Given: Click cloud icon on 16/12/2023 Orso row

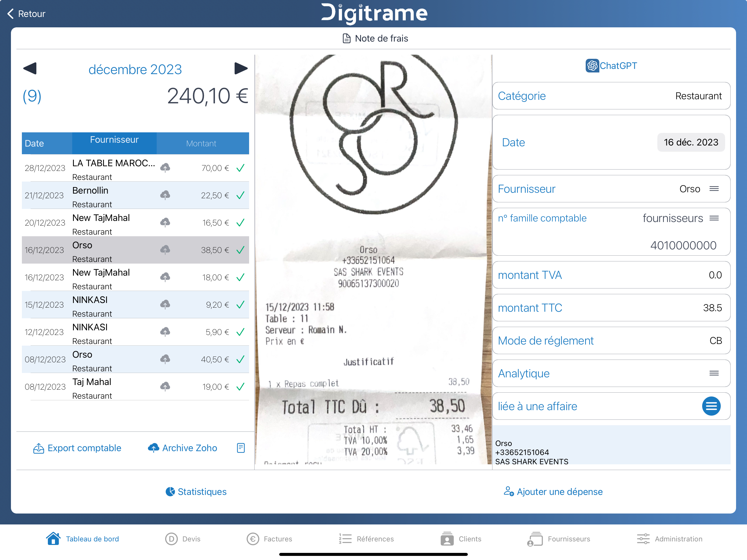Looking at the screenshot, I should 165,250.
